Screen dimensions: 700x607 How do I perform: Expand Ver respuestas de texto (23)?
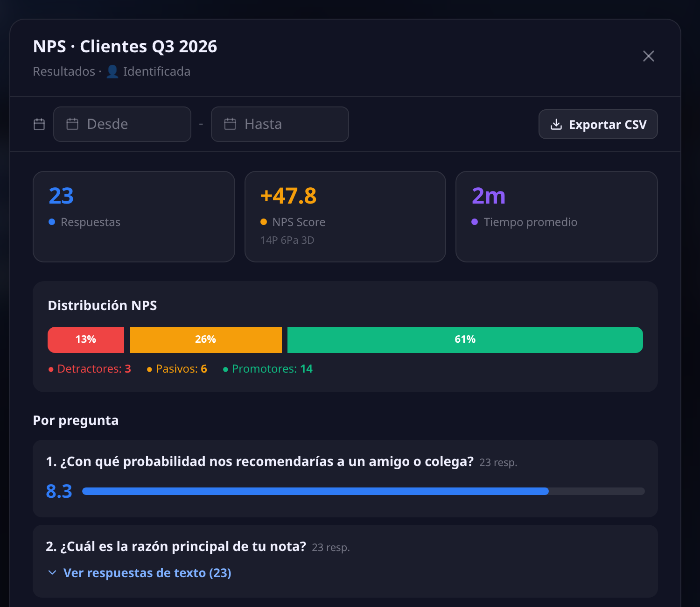click(x=140, y=572)
